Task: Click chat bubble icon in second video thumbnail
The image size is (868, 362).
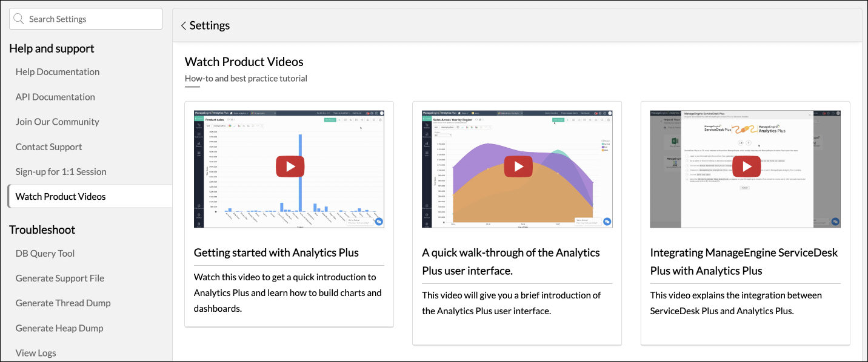Action: click(x=607, y=222)
